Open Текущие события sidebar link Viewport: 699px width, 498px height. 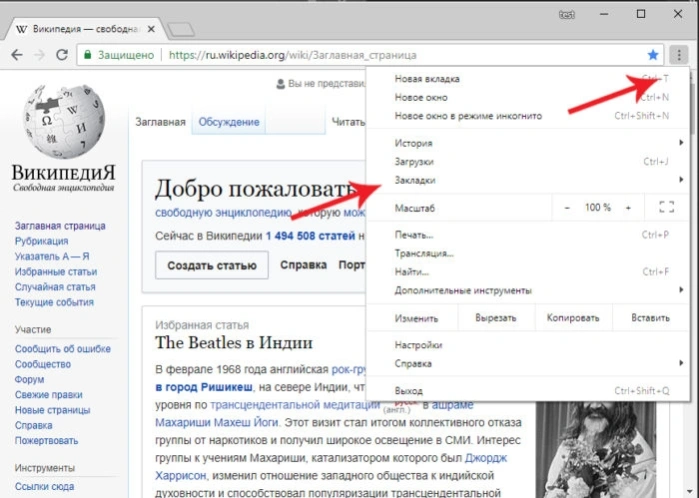54,302
